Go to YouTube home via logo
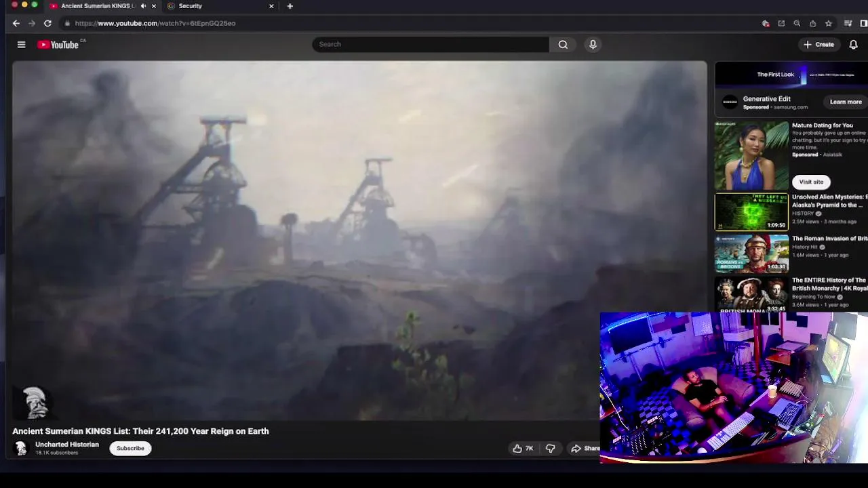This screenshot has width=868, height=488. pyautogui.click(x=59, y=45)
